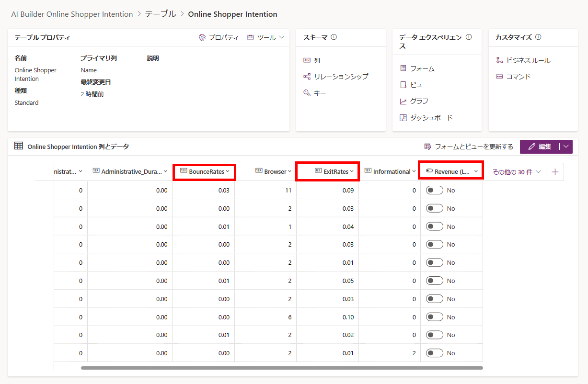Open キー link
Image resolution: width=588 pixels, height=384 pixels.
(x=320, y=93)
